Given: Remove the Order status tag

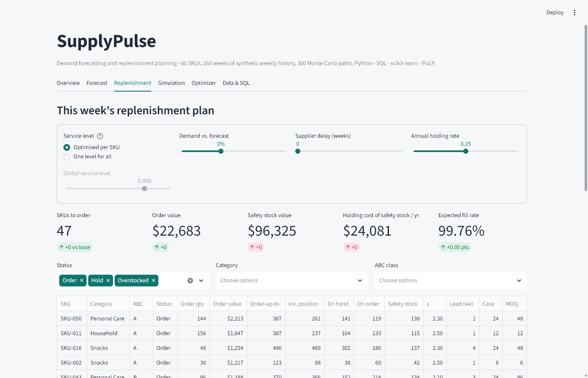Looking at the screenshot, I should point(82,281).
